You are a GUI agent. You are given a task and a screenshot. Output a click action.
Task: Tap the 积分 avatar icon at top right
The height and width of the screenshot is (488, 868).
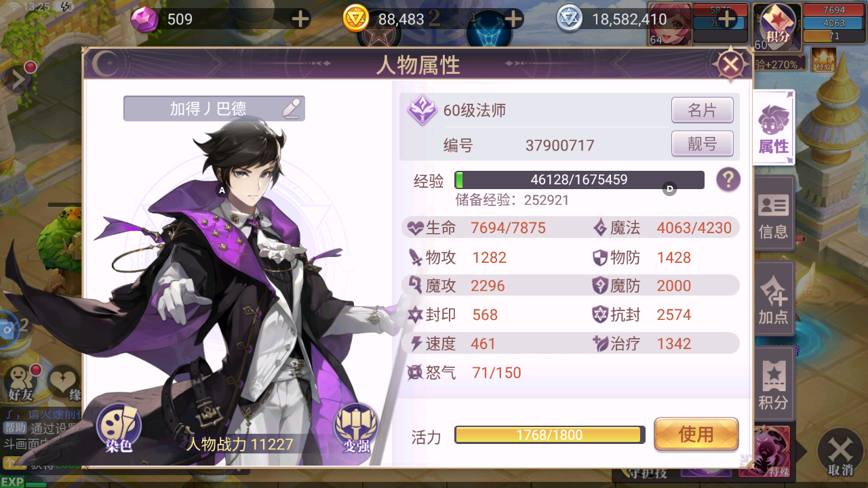(x=777, y=26)
